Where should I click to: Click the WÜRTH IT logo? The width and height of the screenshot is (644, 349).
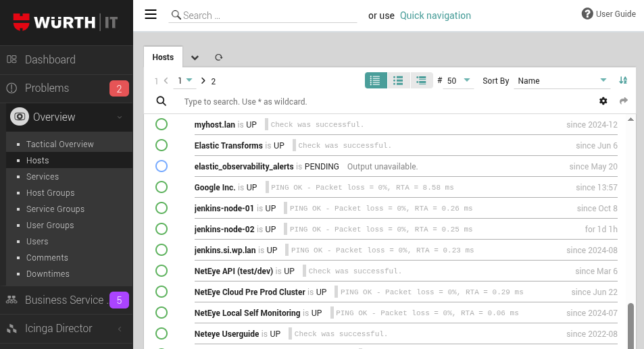click(x=66, y=22)
